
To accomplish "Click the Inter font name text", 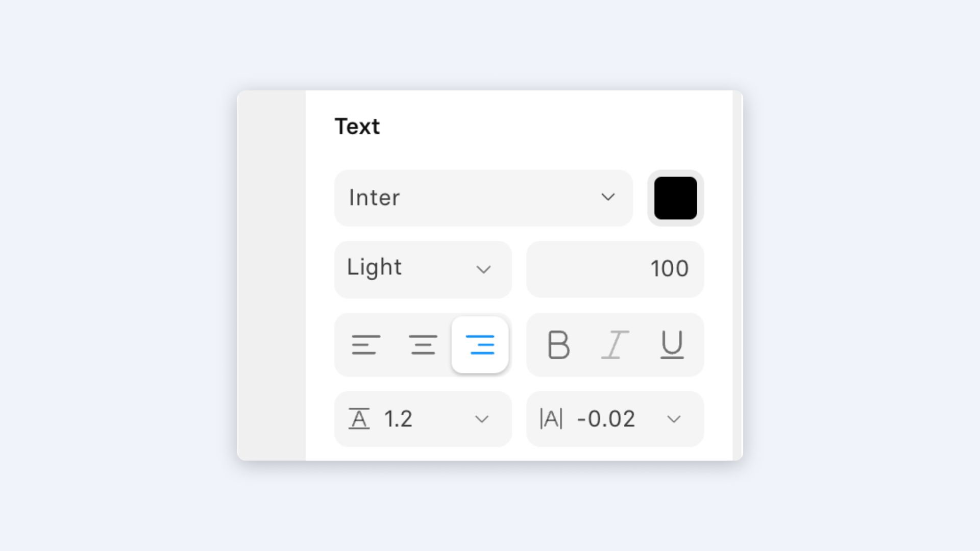I will tap(375, 197).
